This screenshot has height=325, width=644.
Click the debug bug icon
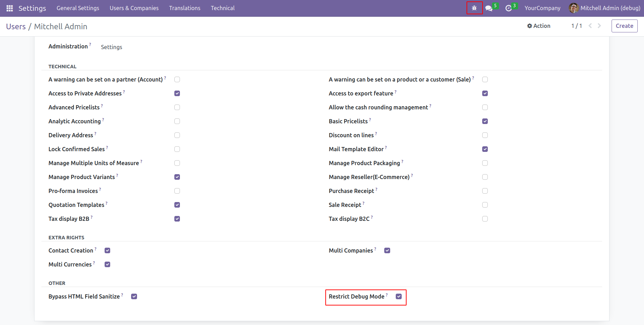(x=474, y=8)
